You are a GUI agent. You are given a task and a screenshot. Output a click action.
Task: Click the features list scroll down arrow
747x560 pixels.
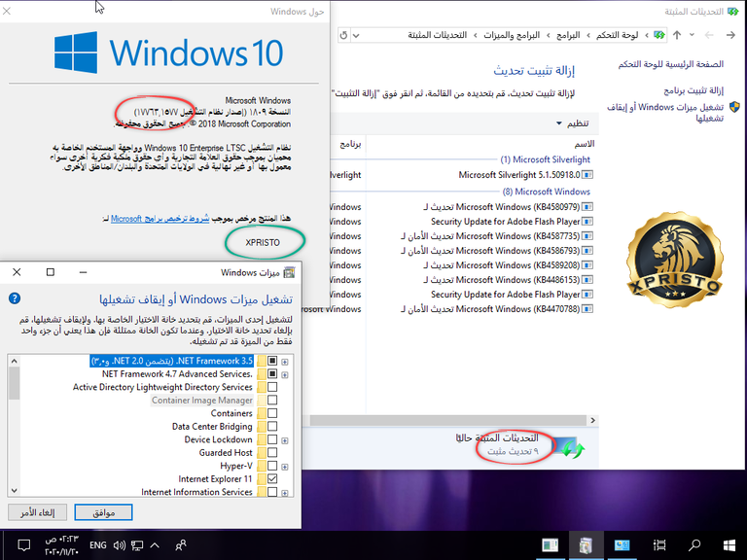click(x=14, y=490)
